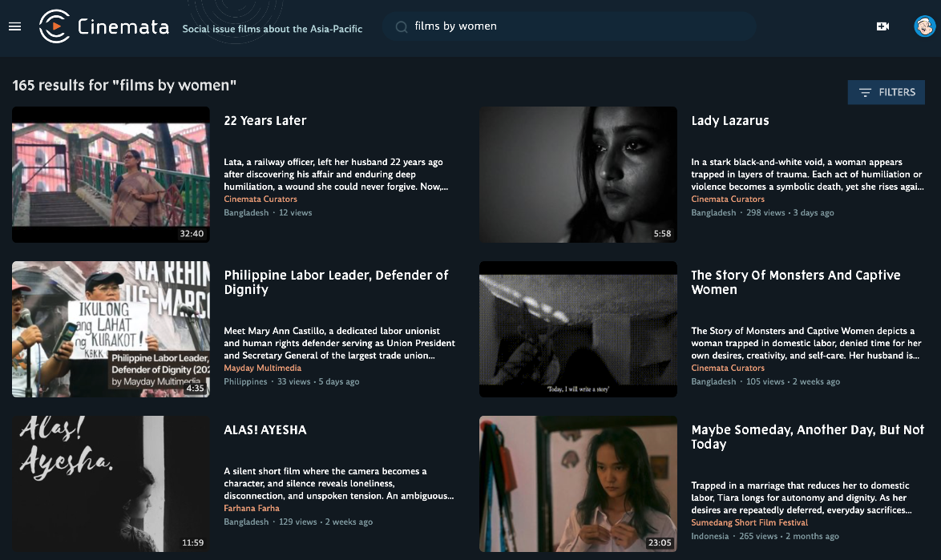
Task: Click the filter funnel icon on FILTERS
Action: [864, 92]
